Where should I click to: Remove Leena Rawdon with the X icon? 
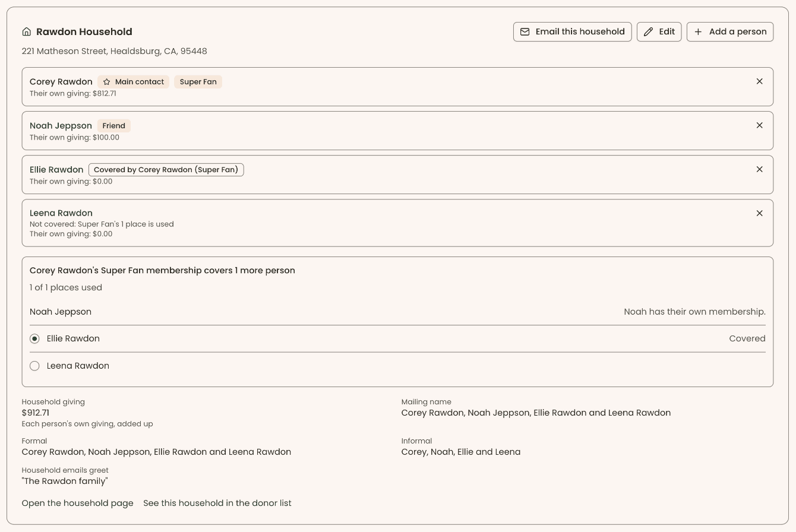[x=759, y=213]
